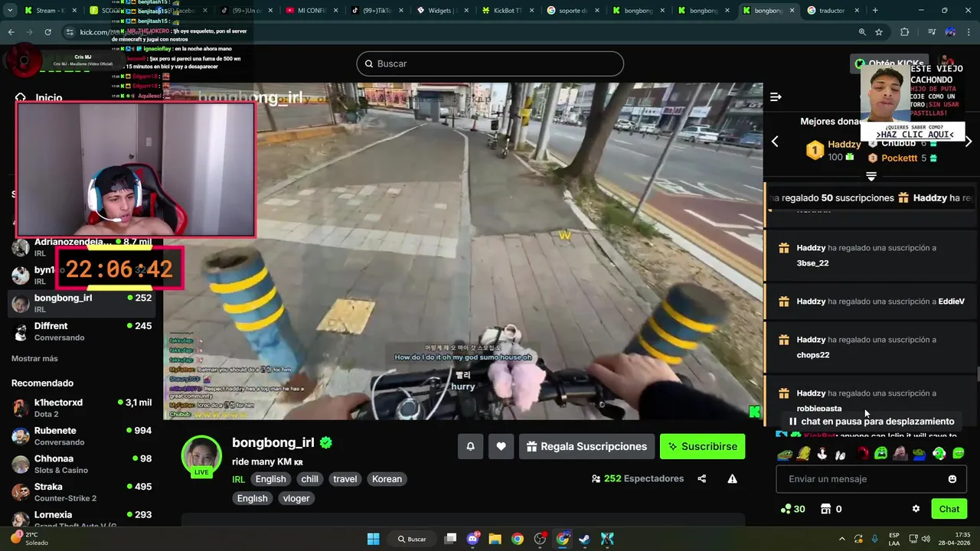
Task: Click channel points icon showing 30
Action: (x=786, y=509)
